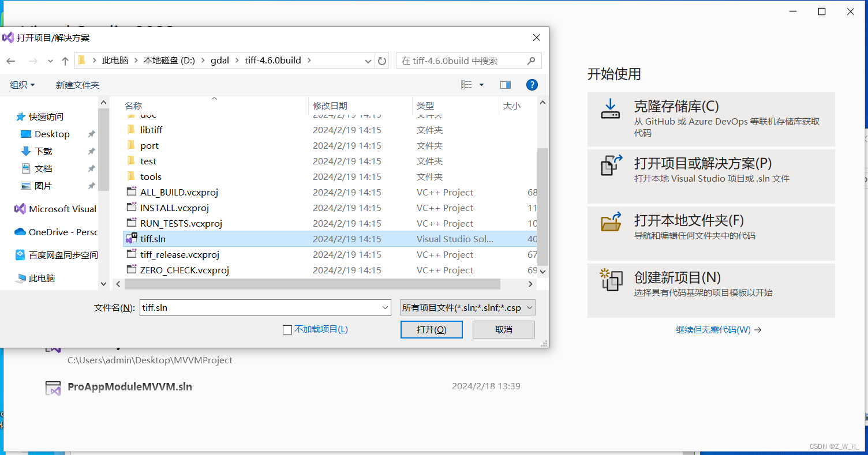
Task: Select the ZERO_CHECK.vcxproj file
Action: click(184, 270)
